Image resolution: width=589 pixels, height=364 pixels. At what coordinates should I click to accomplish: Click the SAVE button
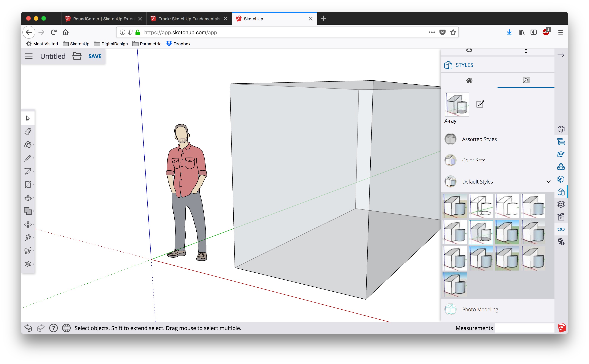[94, 56]
